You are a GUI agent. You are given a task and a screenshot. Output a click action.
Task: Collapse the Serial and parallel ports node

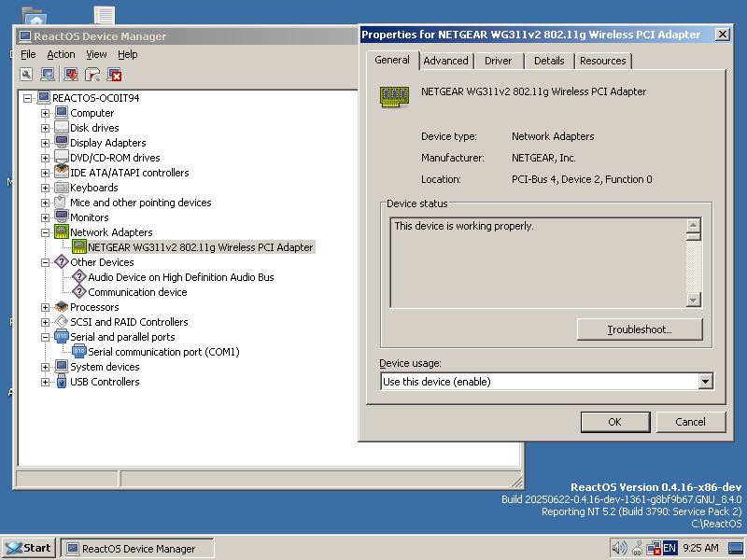45,337
